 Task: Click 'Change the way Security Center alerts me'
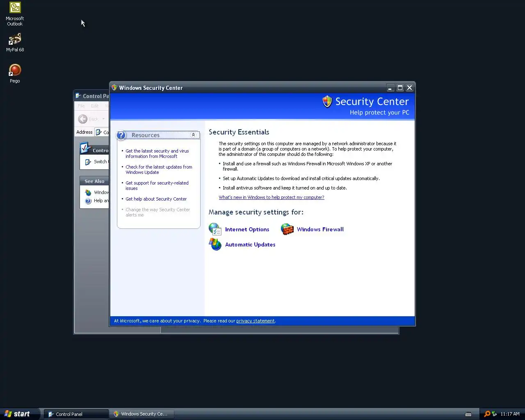(x=157, y=212)
